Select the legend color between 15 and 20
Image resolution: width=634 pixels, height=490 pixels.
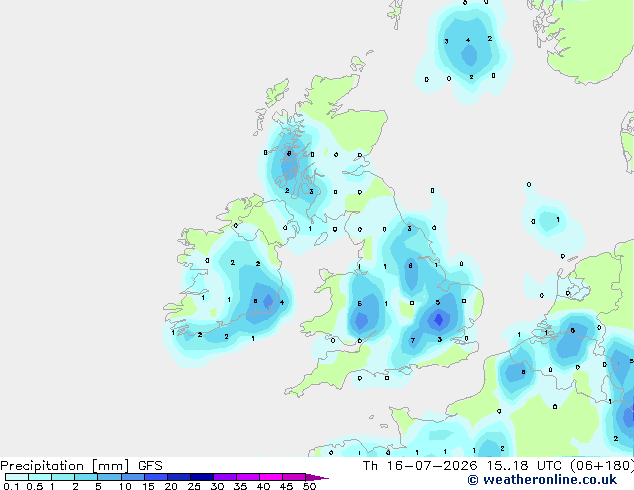click(x=156, y=477)
